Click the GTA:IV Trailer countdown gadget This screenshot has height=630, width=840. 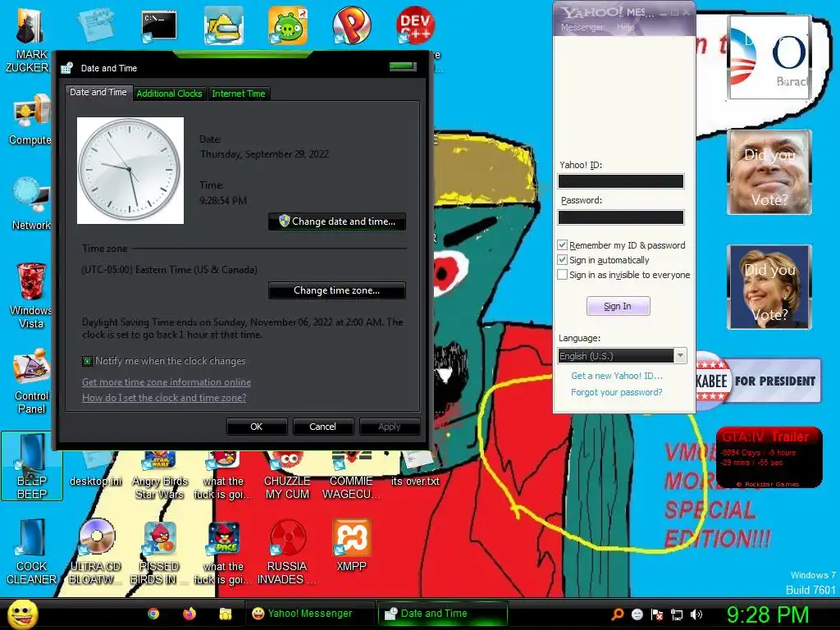click(769, 458)
